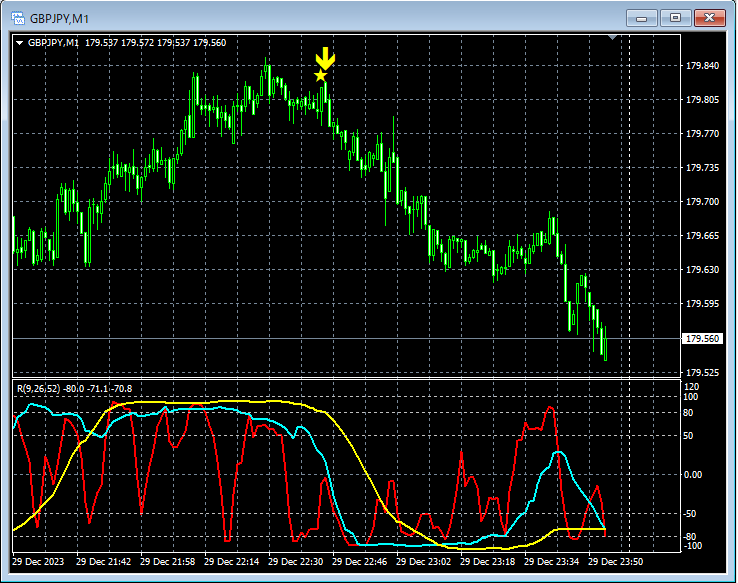Image resolution: width=738 pixels, height=583 pixels.
Task: Maximize the GBPJPY,M1 chart window
Action: pos(675,18)
